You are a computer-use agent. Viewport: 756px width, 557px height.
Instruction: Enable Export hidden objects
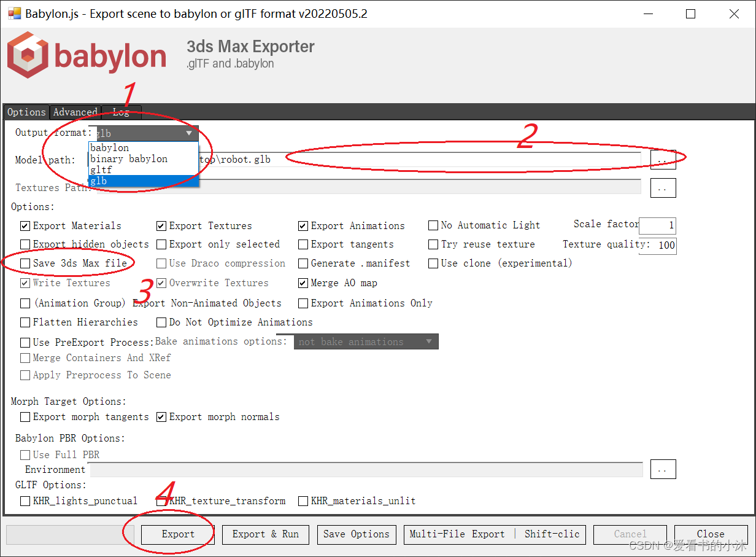point(25,244)
